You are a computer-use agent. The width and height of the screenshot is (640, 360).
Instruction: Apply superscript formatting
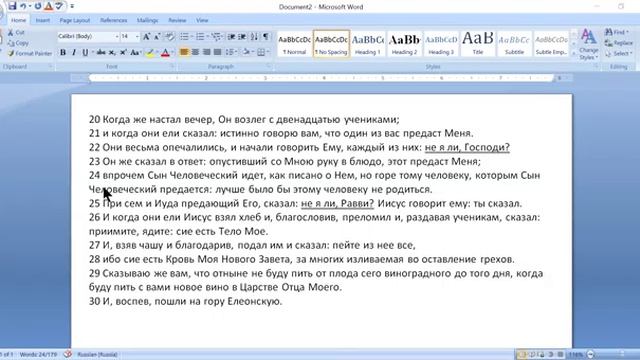[x=123, y=52]
